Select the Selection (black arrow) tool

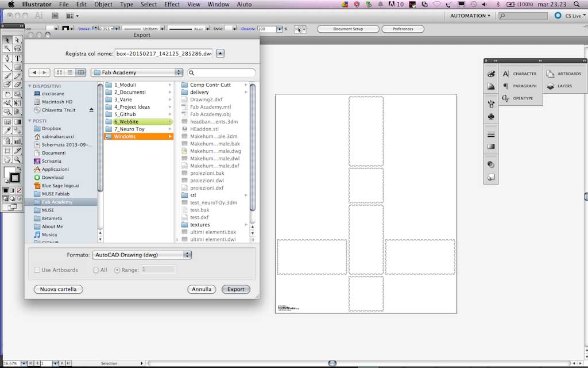point(7,40)
